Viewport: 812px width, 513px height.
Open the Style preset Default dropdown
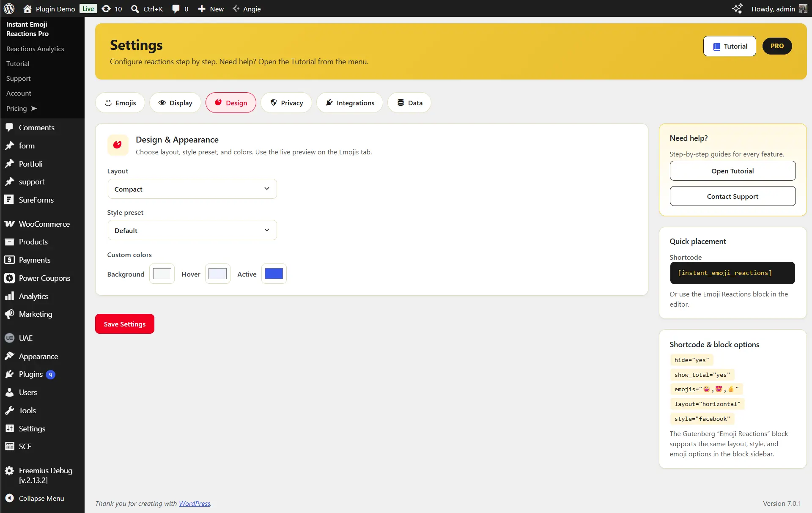point(192,230)
